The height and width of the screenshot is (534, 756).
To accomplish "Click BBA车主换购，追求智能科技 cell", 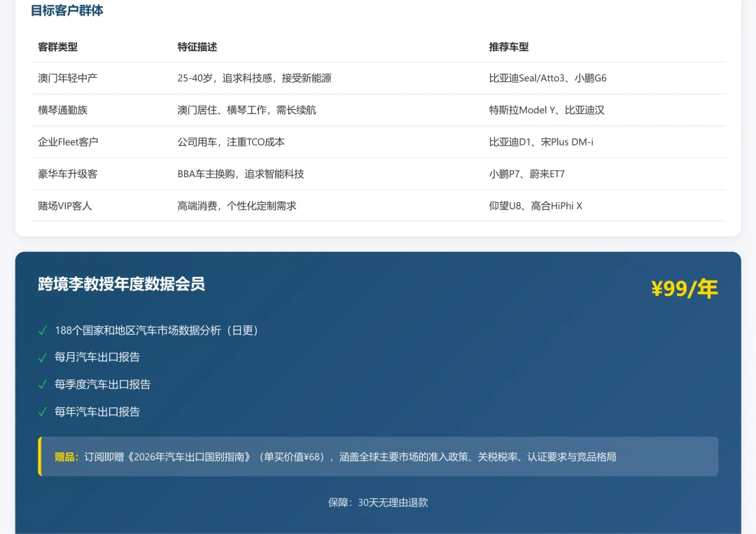I will [241, 174].
